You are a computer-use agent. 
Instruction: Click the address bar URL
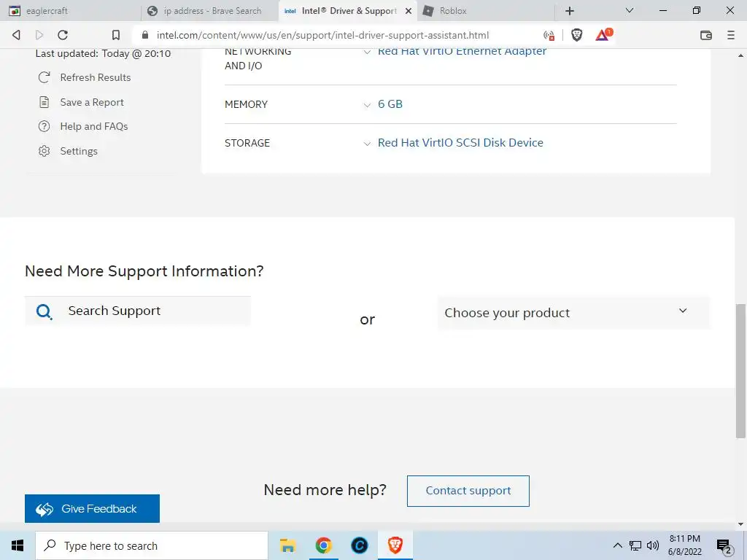(x=322, y=35)
